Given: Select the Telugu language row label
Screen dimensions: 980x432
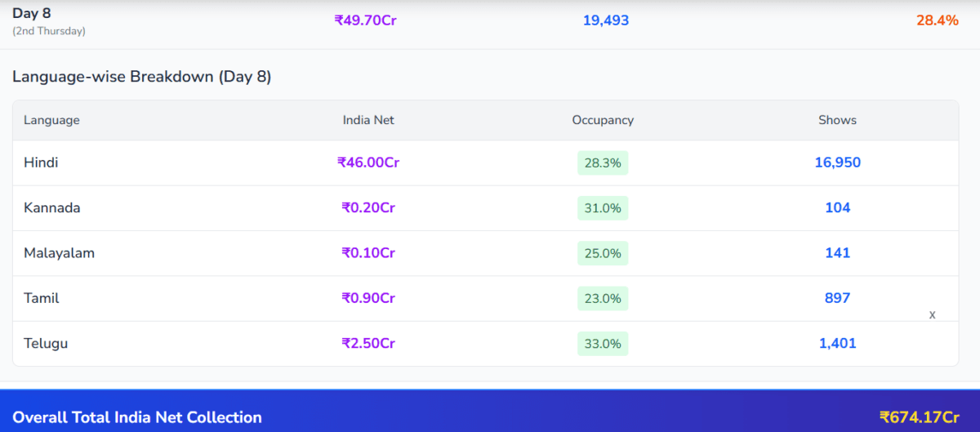Looking at the screenshot, I should (46, 344).
